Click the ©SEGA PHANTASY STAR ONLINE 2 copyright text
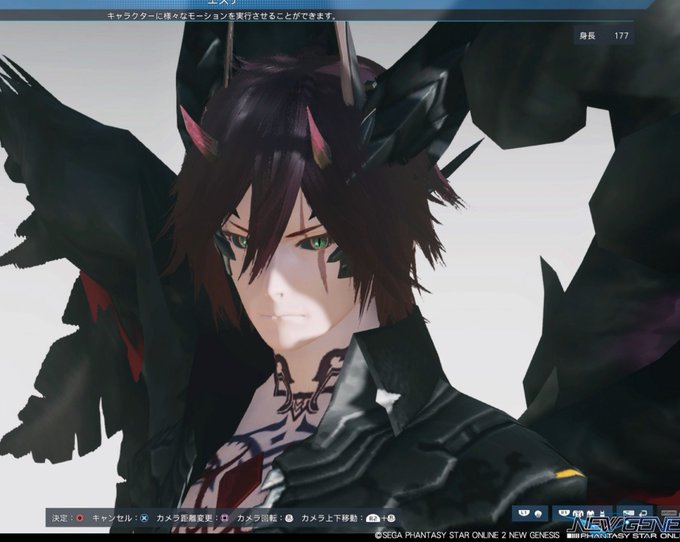 [467, 535]
